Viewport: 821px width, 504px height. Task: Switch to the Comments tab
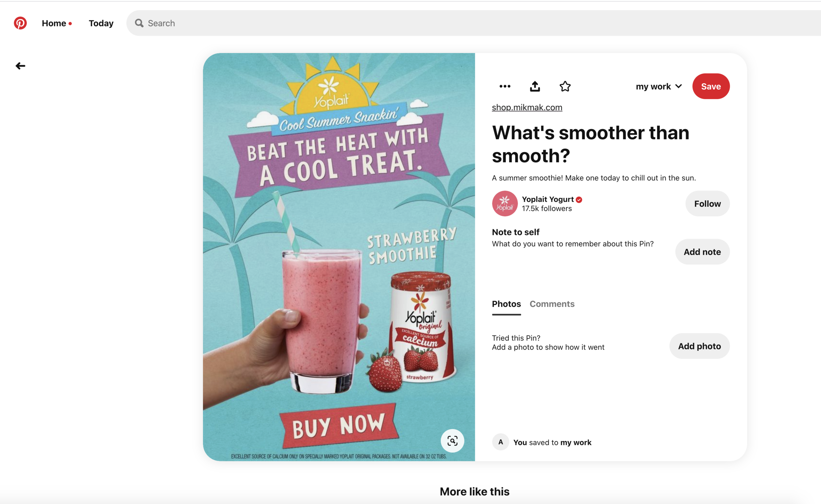coord(552,304)
